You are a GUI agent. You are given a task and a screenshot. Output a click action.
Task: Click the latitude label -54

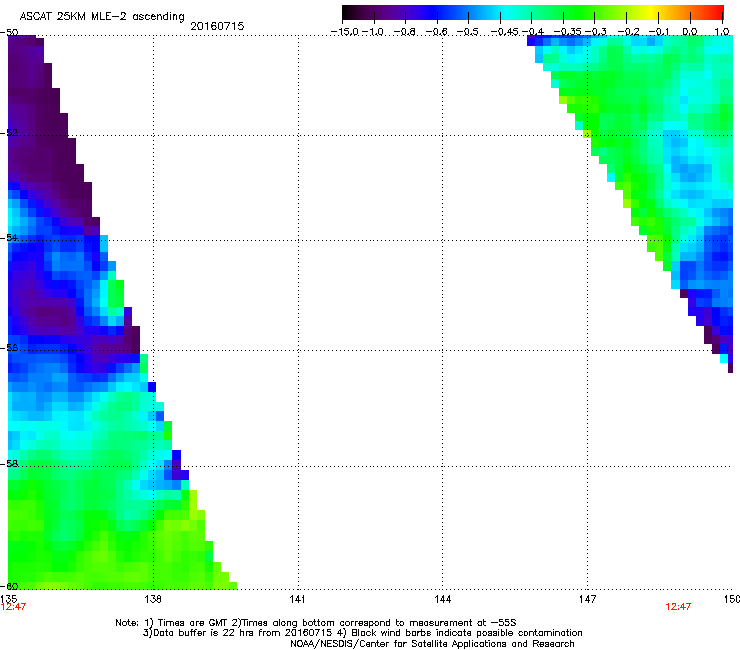[x=9, y=237]
